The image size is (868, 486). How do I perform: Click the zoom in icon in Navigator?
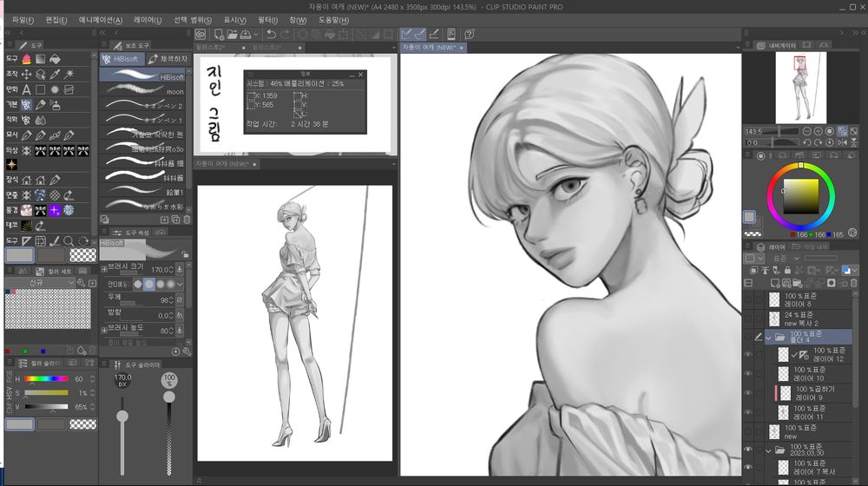click(818, 131)
